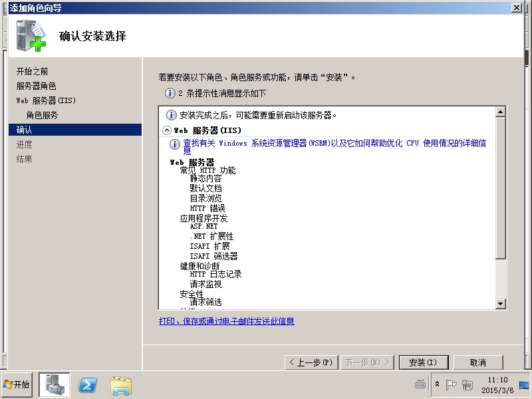Open Server Manager from the taskbar
The image size is (532, 399).
click(x=55, y=385)
